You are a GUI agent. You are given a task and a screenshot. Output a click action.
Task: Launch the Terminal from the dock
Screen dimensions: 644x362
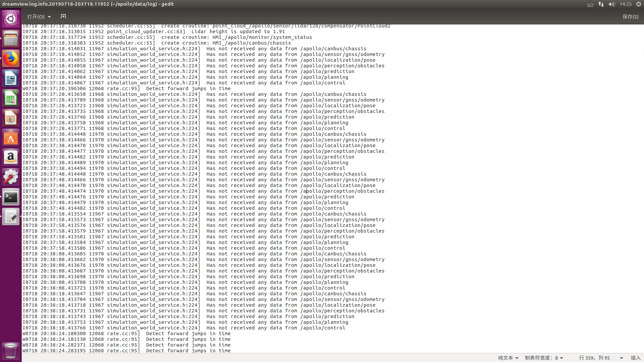(x=11, y=197)
